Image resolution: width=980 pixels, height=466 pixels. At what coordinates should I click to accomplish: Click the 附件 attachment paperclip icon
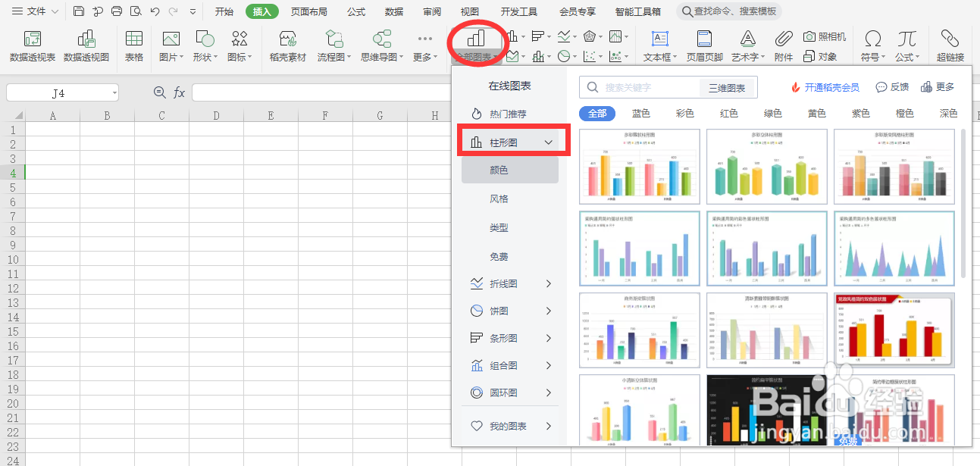(x=784, y=46)
